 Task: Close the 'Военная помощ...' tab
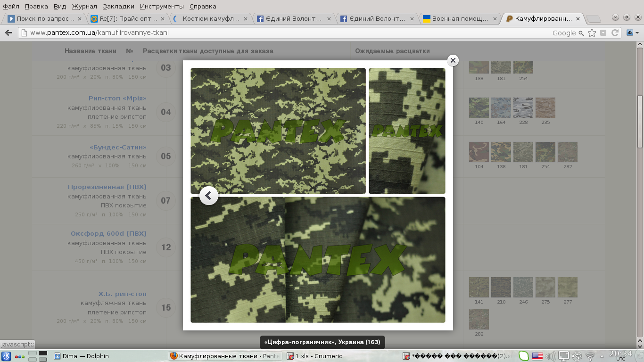pyautogui.click(x=495, y=19)
